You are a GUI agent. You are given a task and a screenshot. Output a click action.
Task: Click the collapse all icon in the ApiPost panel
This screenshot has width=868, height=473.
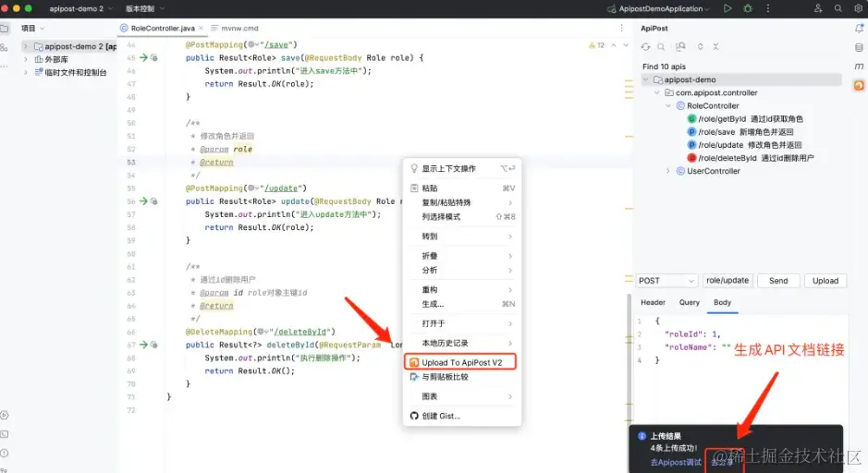(715, 47)
